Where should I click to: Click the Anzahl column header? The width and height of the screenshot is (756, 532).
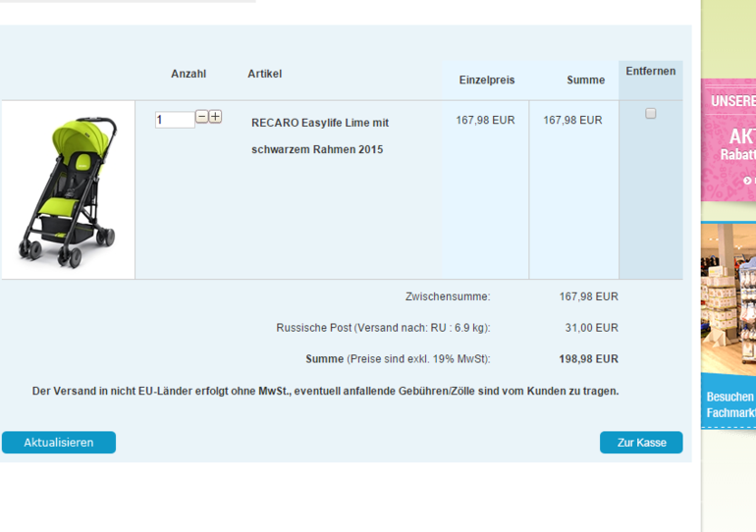189,74
